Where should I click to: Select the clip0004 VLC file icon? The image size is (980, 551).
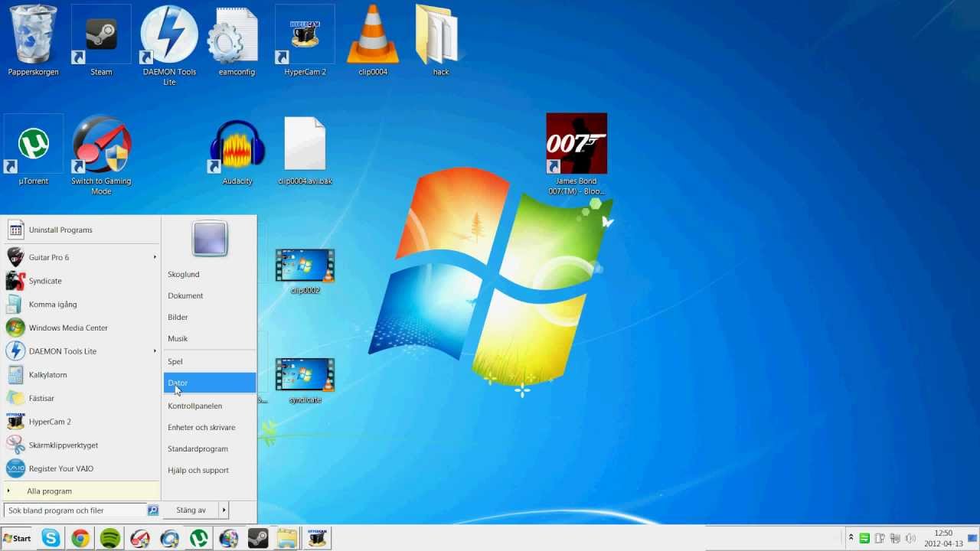click(373, 41)
